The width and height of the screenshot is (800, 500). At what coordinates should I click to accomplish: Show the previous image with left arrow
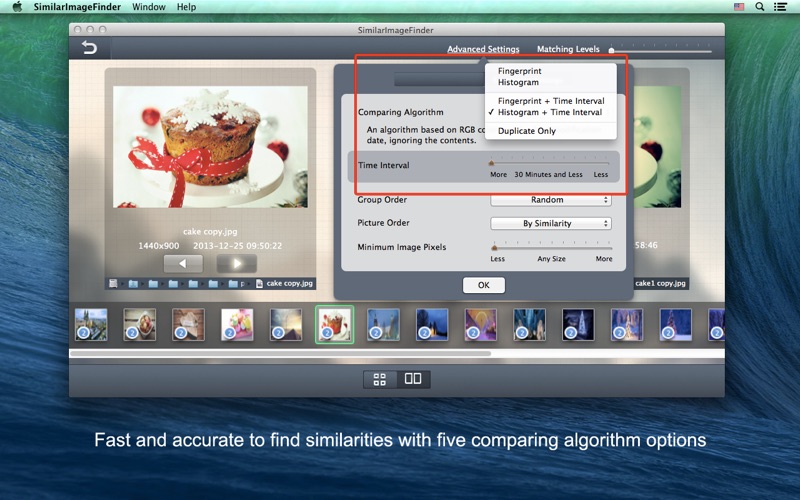pyautogui.click(x=183, y=264)
